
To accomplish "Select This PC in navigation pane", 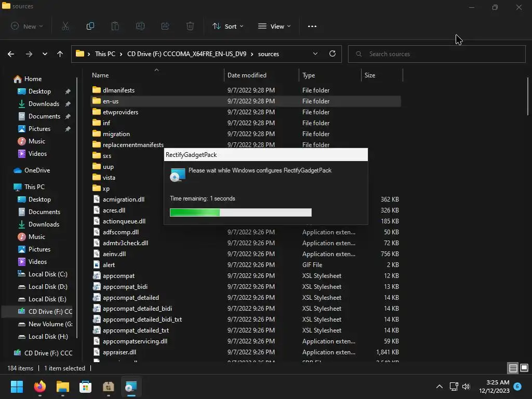I will click(34, 187).
